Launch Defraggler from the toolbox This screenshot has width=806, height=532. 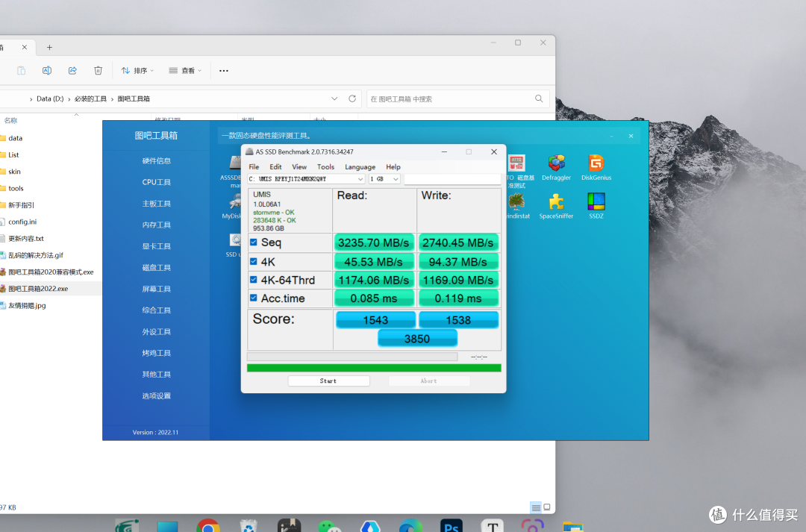[x=556, y=163]
